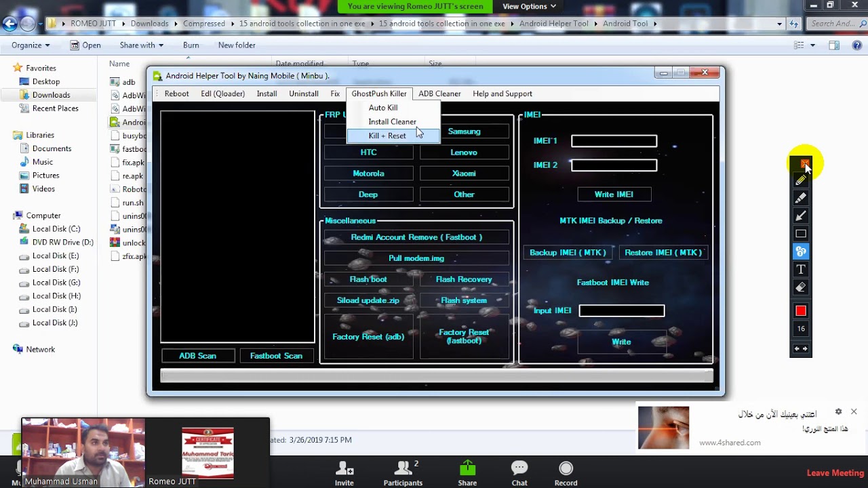Click Open in Explorer toolbar
The height and width of the screenshot is (488, 868).
85,45
